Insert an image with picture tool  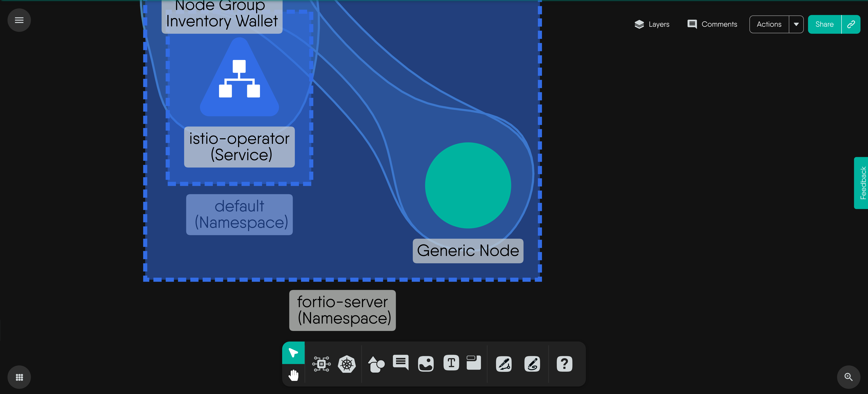(426, 364)
